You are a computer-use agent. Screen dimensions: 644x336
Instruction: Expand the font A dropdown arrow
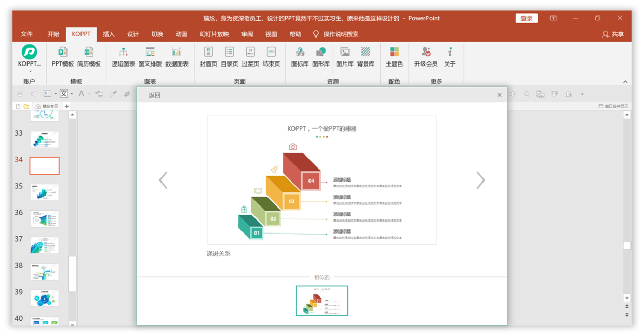(89, 94)
